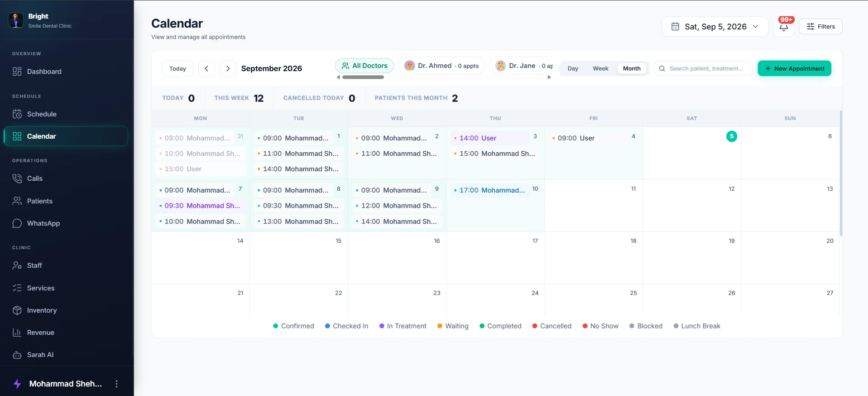Click the Cancelled legend dot
Screen dimensions: 868x396
tap(535, 326)
